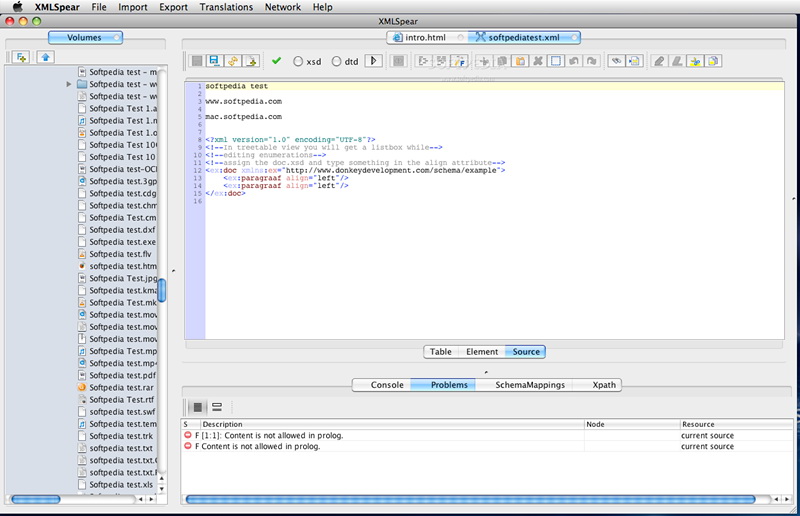Click the blue floppy-disk save icon

pyautogui.click(x=214, y=61)
